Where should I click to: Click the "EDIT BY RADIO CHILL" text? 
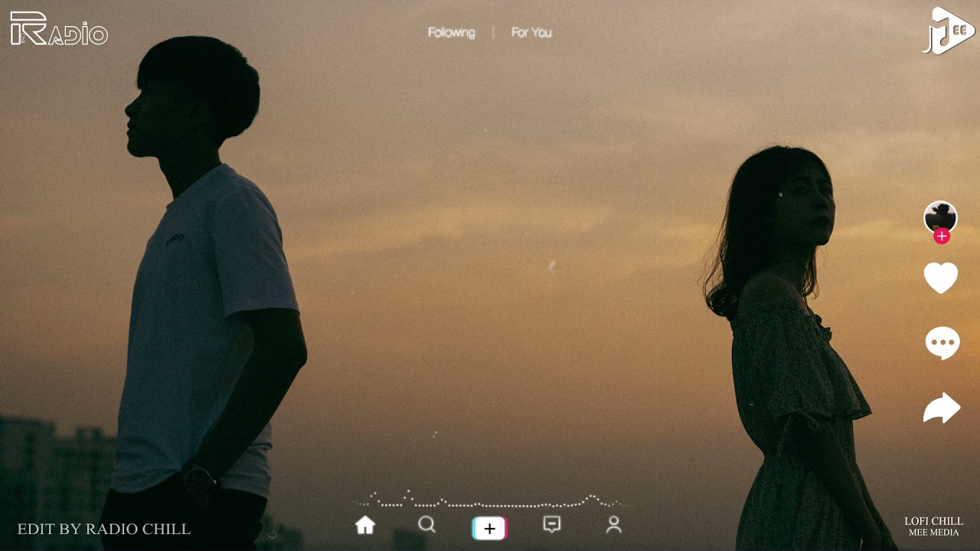[104, 529]
